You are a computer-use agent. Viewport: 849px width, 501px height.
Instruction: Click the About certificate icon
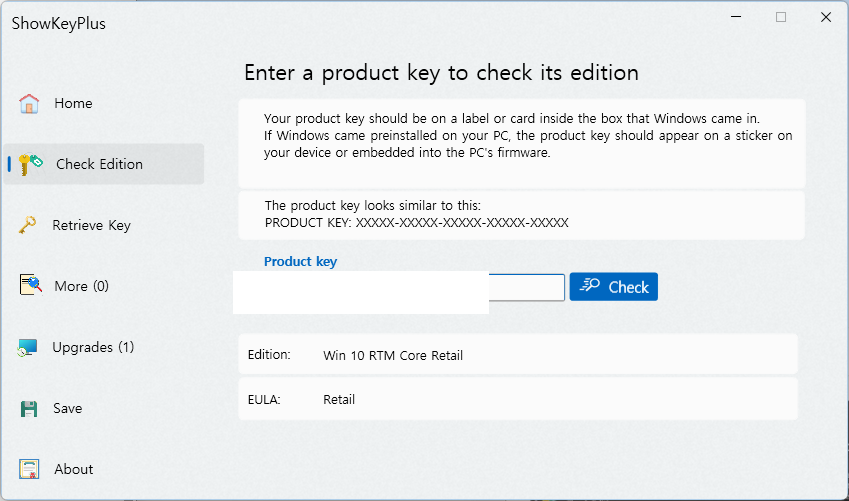[x=29, y=469]
